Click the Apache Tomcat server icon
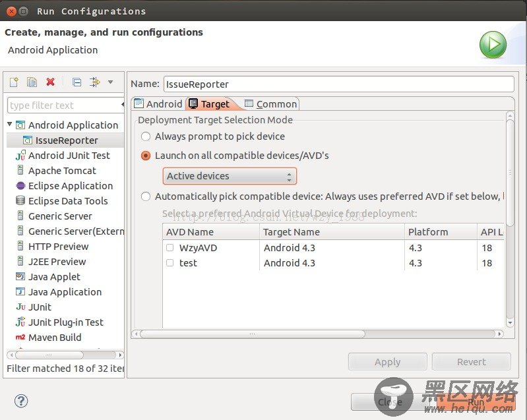The image size is (527, 420). point(20,170)
